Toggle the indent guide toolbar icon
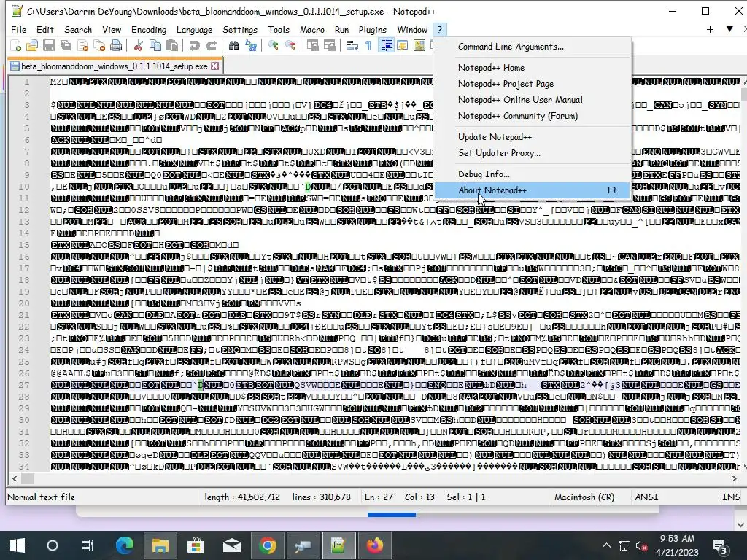 [x=386, y=46]
